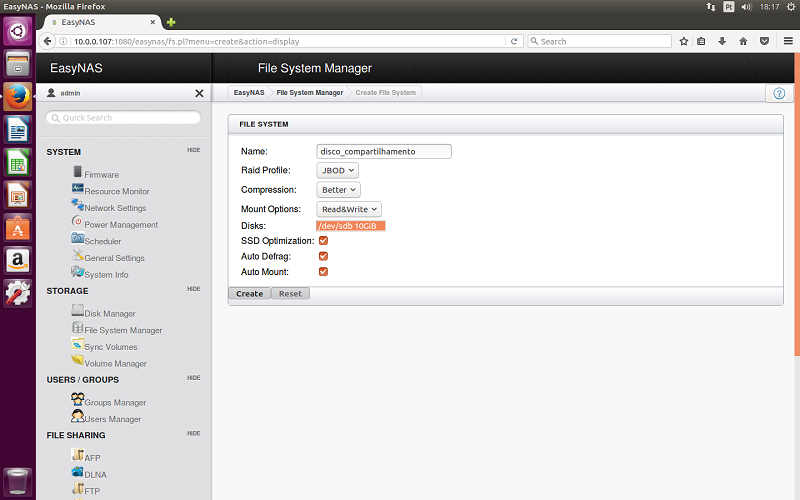Viewport: 800px width, 500px height.
Task: Open Groups Manager page
Action: point(115,403)
